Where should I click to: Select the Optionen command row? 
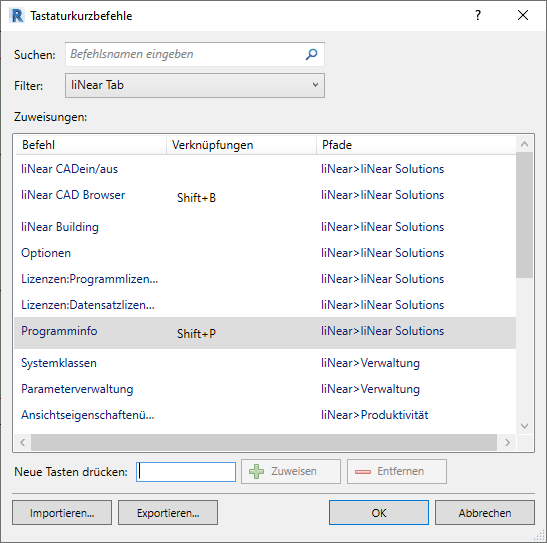coord(265,253)
